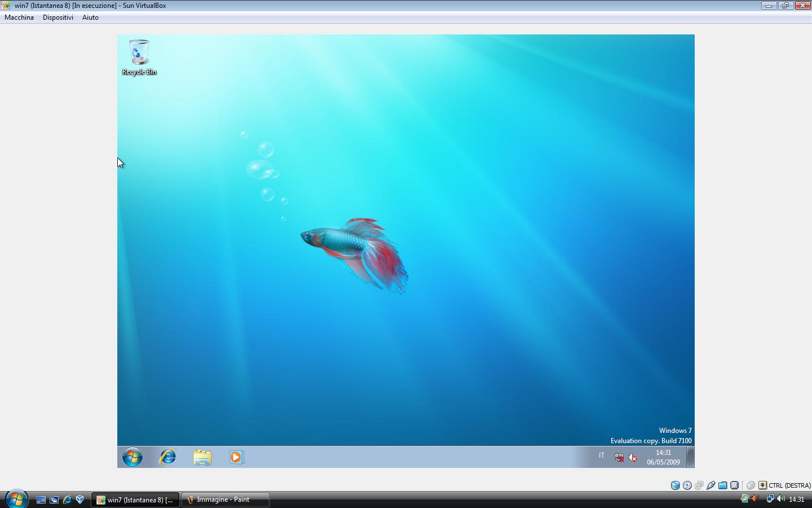Open the Windows 7 guest Start orb

click(133, 457)
